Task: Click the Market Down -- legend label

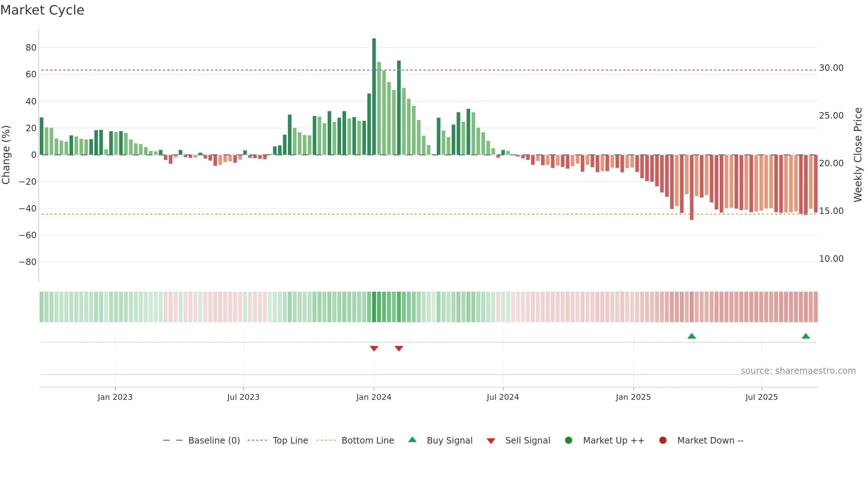Action: click(x=710, y=440)
